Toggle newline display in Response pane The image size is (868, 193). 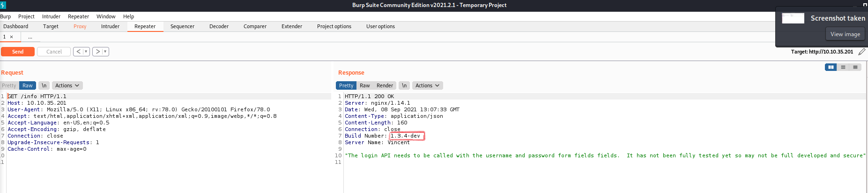pos(404,85)
